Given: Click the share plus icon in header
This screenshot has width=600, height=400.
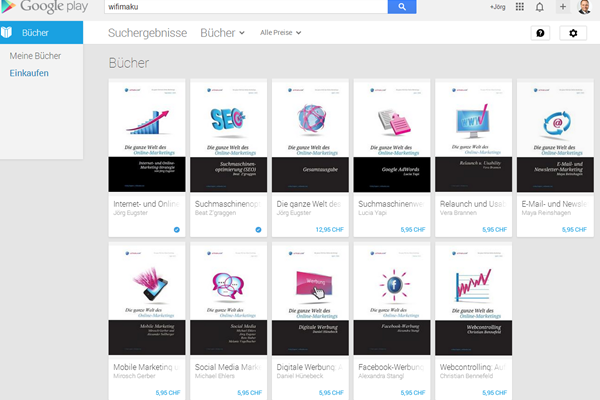Looking at the screenshot, I should tap(563, 6).
